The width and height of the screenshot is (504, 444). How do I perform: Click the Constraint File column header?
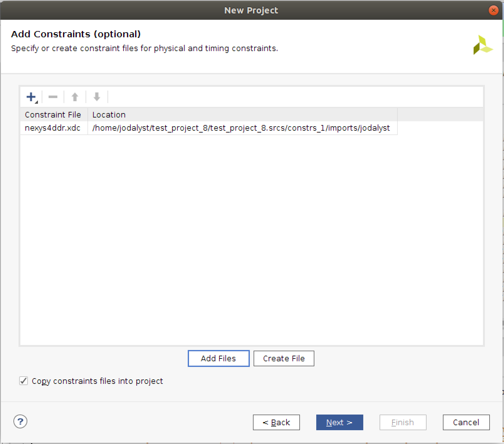click(53, 115)
